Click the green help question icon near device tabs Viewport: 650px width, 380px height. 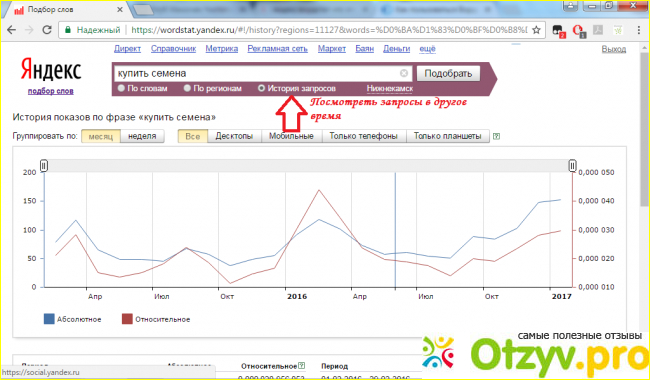pos(497,136)
